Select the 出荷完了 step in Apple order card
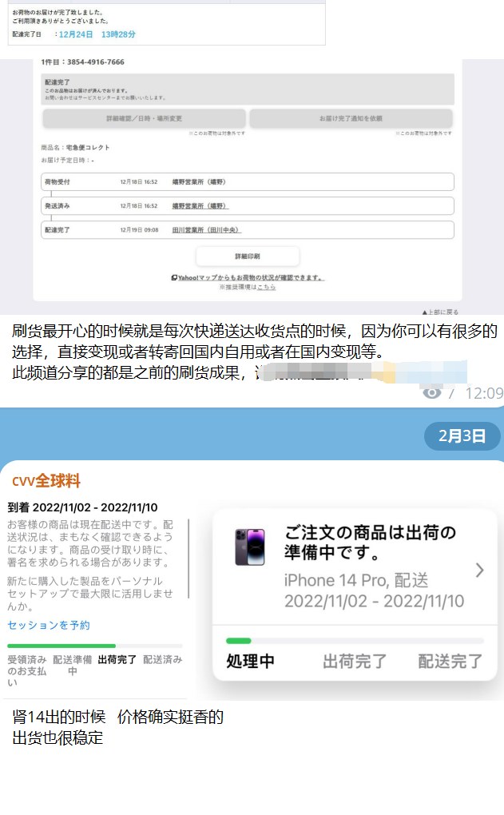The width and height of the screenshot is (504, 815). point(355,661)
